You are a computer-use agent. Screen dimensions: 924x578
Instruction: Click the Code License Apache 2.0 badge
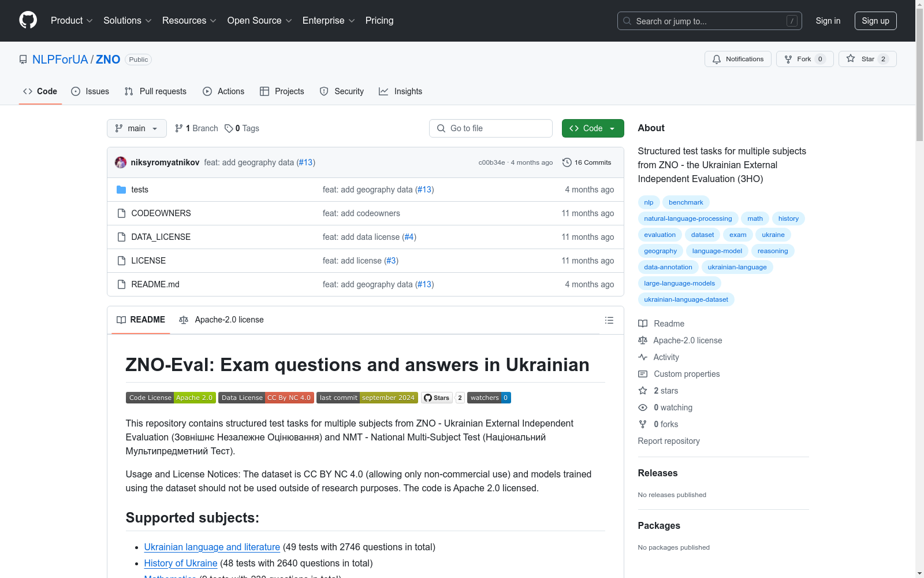(x=171, y=398)
